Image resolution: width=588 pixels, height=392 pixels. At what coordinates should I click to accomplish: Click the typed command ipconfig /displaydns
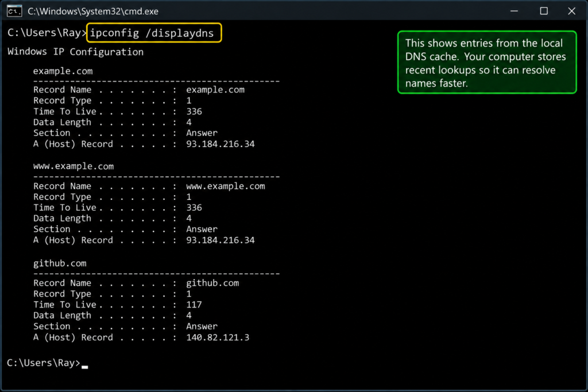click(x=152, y=33)
